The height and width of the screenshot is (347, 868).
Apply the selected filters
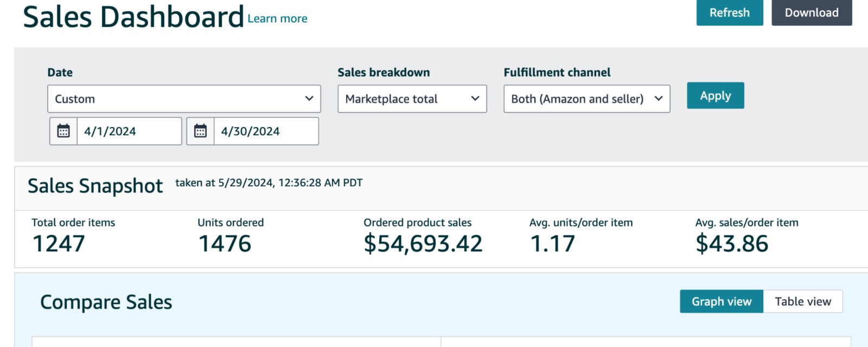715,96
